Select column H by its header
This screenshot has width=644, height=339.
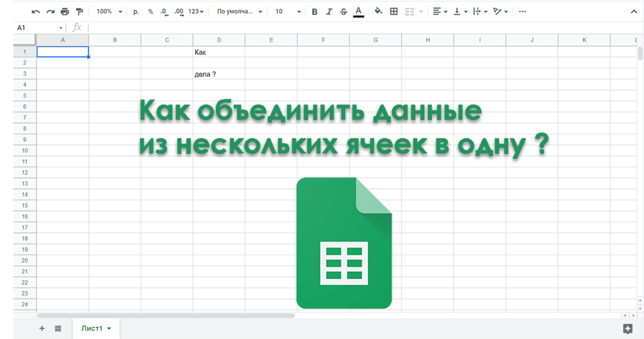point(428,40)
